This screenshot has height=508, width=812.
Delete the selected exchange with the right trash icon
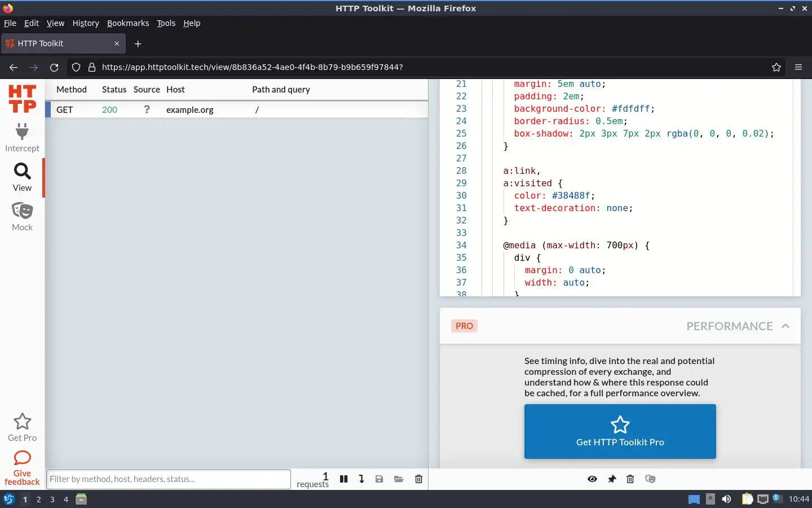tap(630, 479)
